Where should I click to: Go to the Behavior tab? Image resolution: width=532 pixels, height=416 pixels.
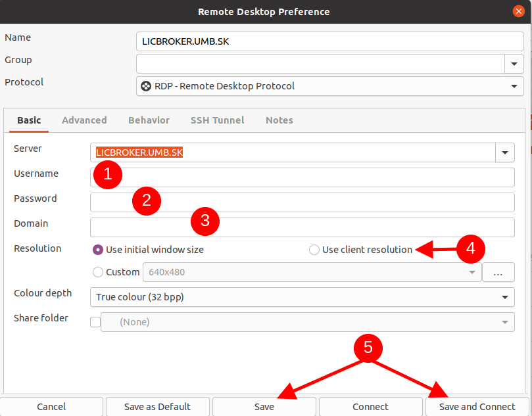click(149, 120)
